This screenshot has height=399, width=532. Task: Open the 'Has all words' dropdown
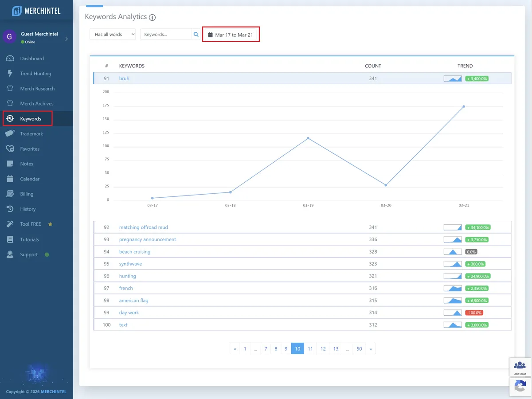pos(112,34)
